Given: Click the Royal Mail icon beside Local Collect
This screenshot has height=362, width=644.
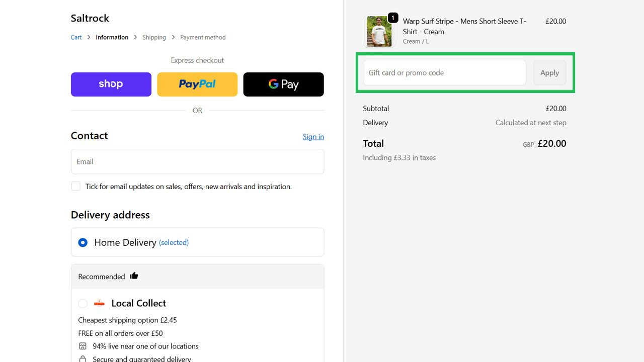Looking at the screenshot, I should tap(99, 303).
